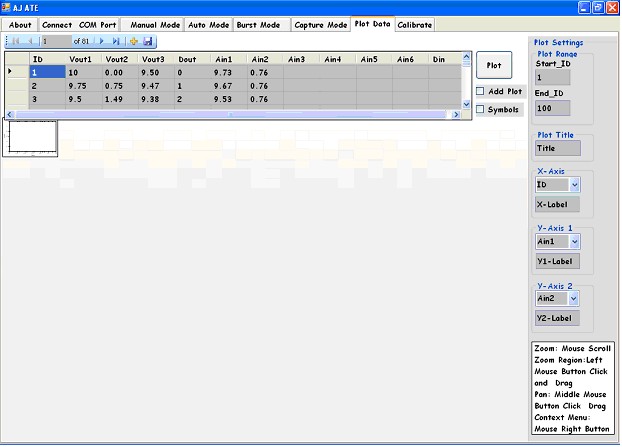Screen dimensions: 622x447
Task: Select the Plot Data tab
Action: [372, 24]
